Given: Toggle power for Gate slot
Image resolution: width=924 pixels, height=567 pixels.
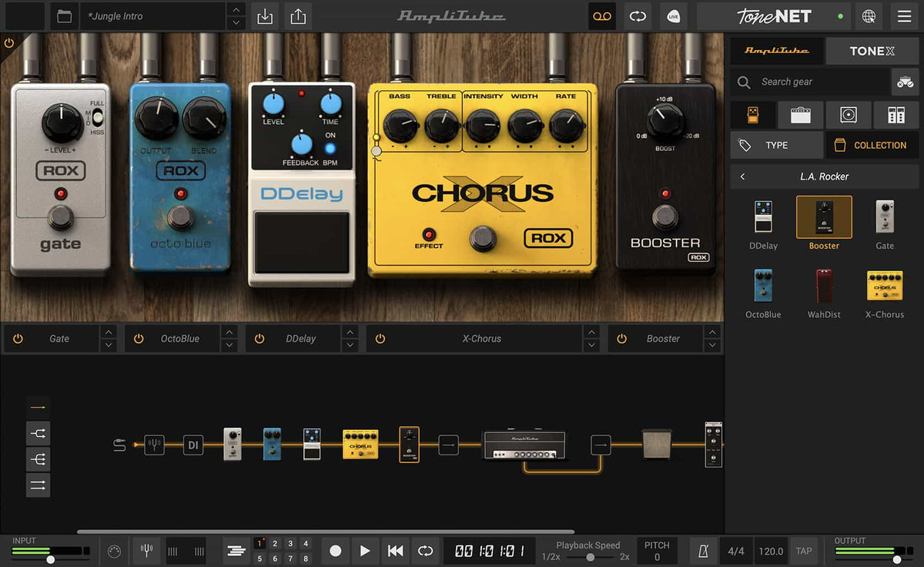Looking at the screenshot, I should click(x=18, y=338).
